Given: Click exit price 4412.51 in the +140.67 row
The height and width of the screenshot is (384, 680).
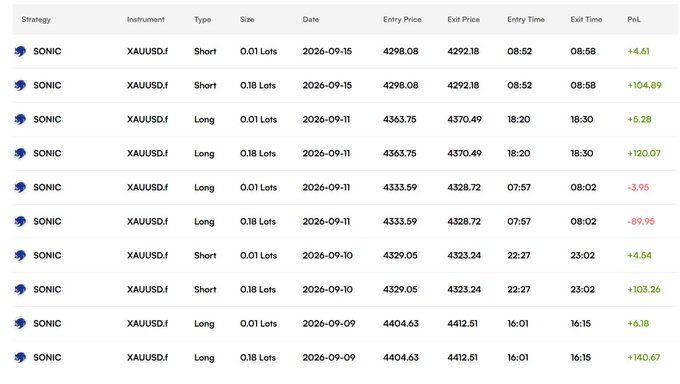Looking at the screenshot, I should (x=462, y=358).
